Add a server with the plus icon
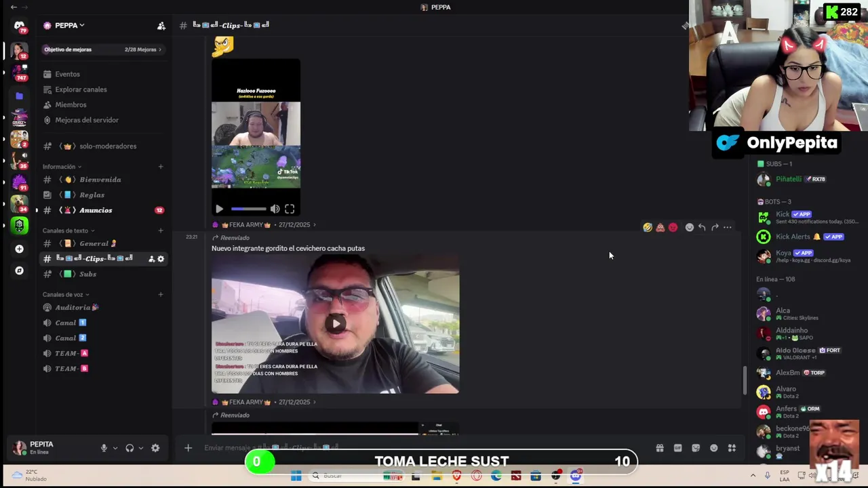Viewport: 868px width, 488px height. 19,249
